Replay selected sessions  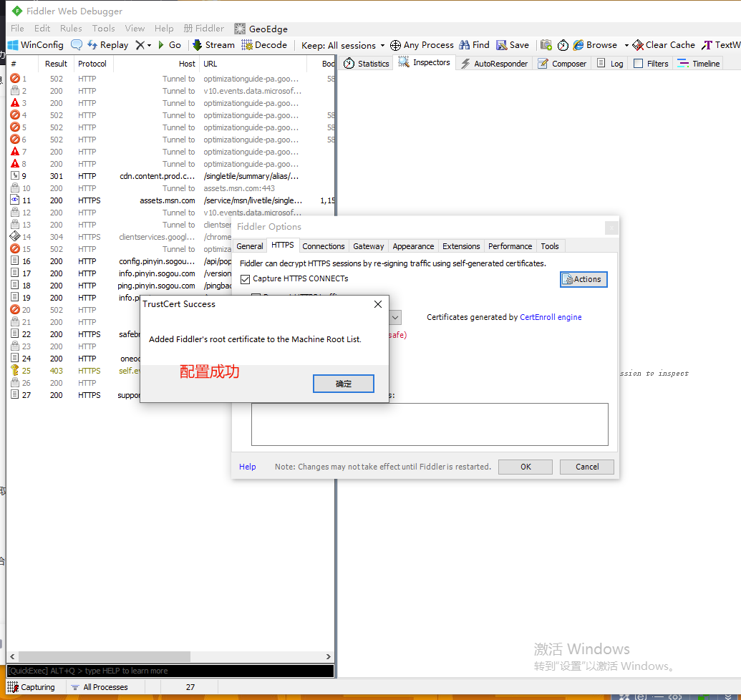click(108, 45)
